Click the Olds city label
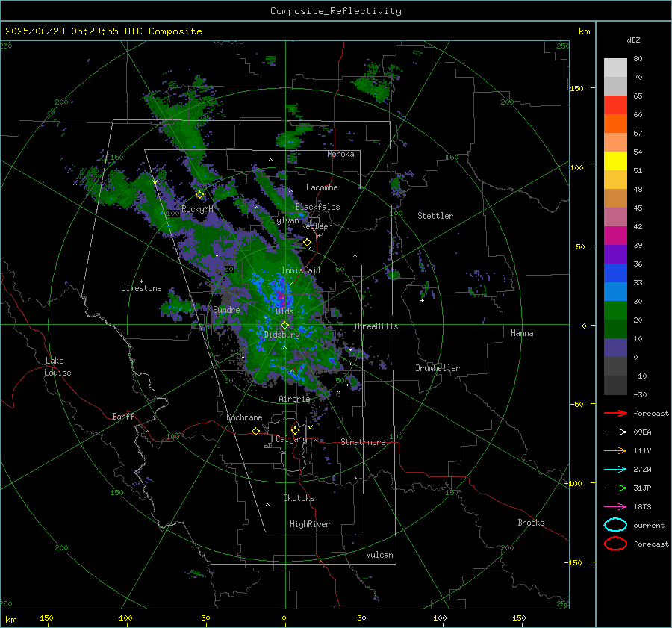Screen dimensions: 672x628 point(284,311)
